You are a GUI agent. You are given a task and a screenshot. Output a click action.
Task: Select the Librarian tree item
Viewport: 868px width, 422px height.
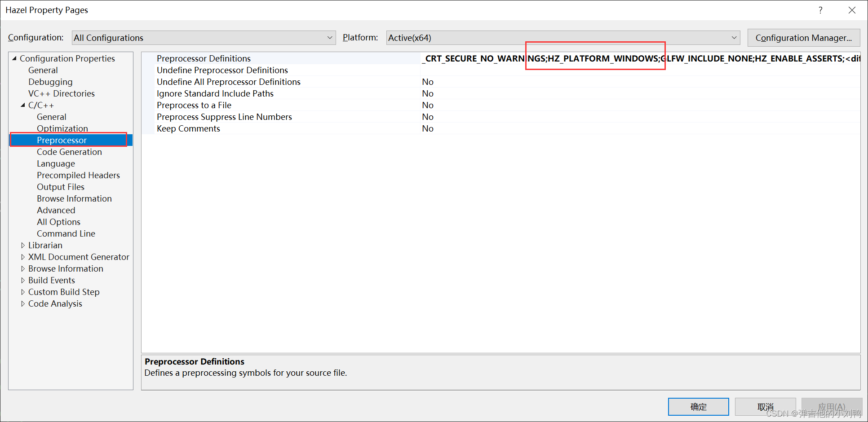[x=45, y=245]
